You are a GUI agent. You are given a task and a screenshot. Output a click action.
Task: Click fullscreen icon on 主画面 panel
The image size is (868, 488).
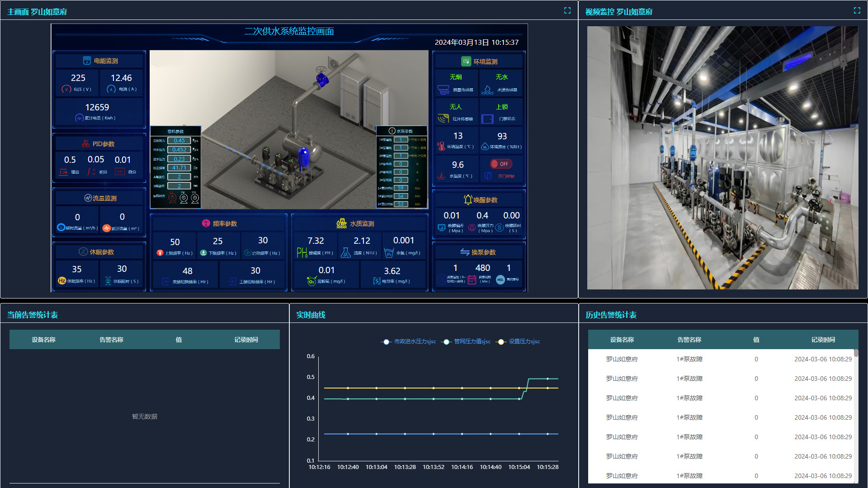(567, 10)
